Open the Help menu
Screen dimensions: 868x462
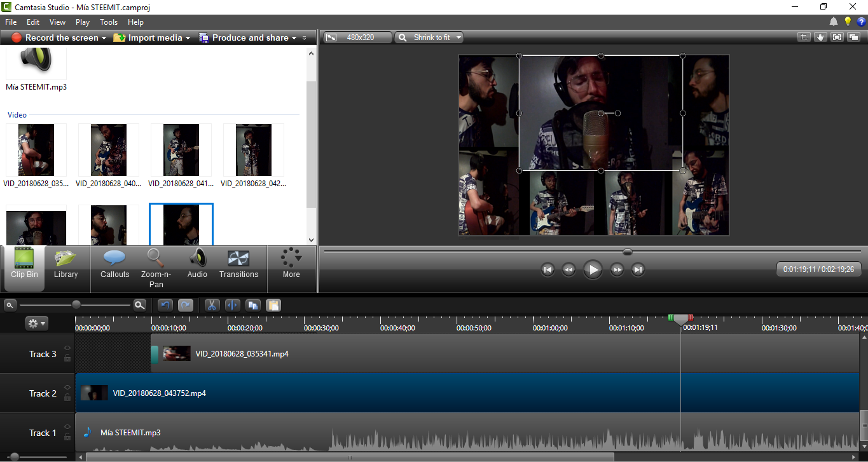click(135, 22)
